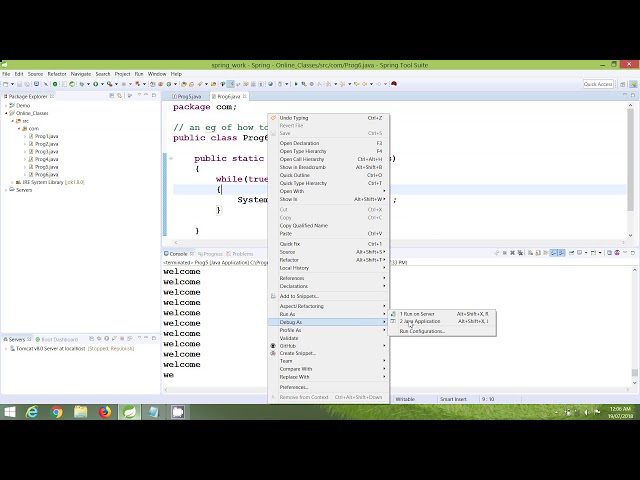Open File Explorer from taskbar
Screen dimensions: 640x480
click(x=80, y=412)
